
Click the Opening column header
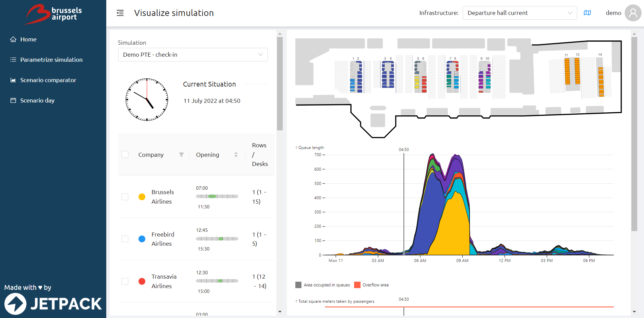point(207,155)
